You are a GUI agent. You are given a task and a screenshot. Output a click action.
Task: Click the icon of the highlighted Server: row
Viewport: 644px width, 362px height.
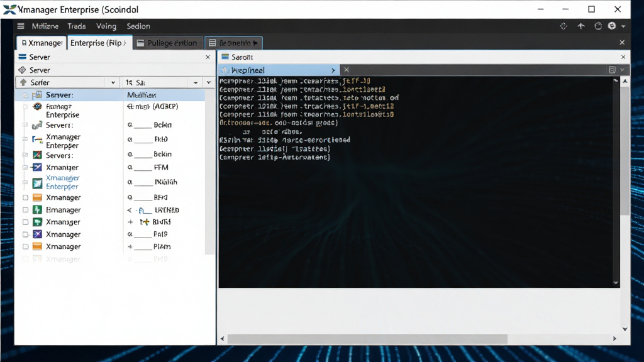pyautogui.click(x=37, y=95)
